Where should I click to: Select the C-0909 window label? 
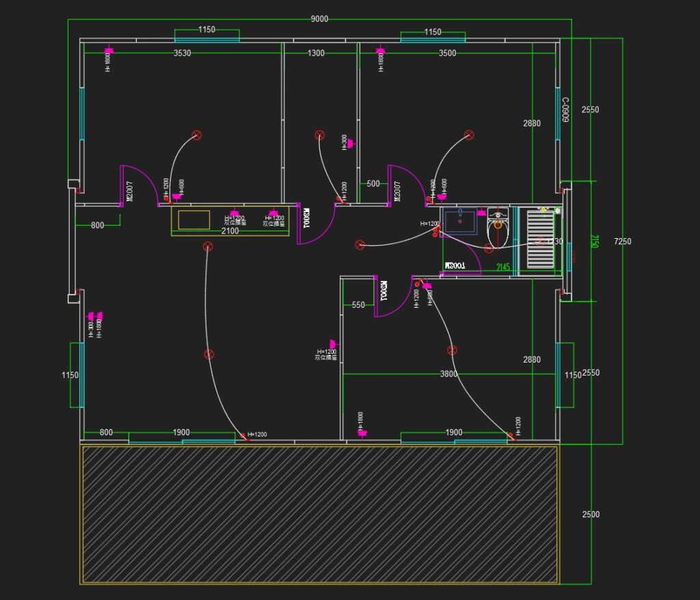pyautogui.click(x=565, y=109)
